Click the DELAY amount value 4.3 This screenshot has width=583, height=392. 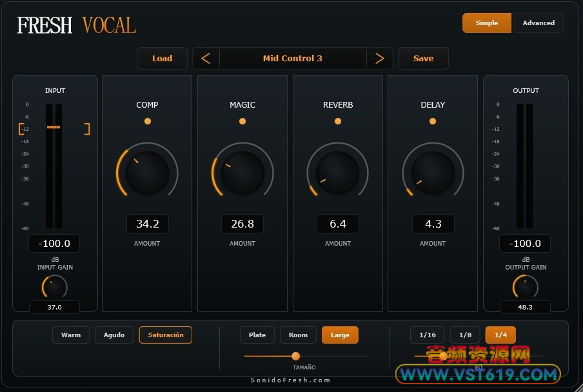pyautogui.click(x=433, y=224)
